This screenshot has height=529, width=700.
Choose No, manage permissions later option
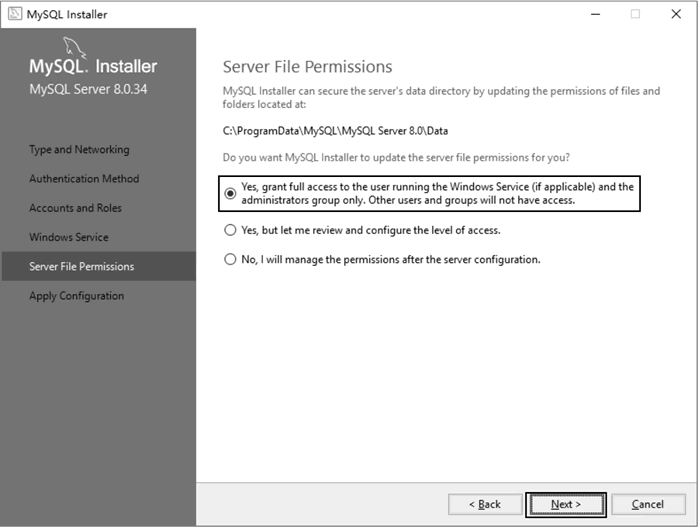(x=230, y=259)
